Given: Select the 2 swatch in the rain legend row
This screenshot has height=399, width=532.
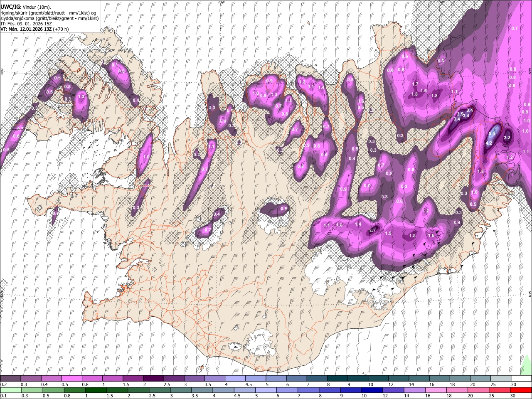Looking at the screenshot, I should tap(138, 390).
